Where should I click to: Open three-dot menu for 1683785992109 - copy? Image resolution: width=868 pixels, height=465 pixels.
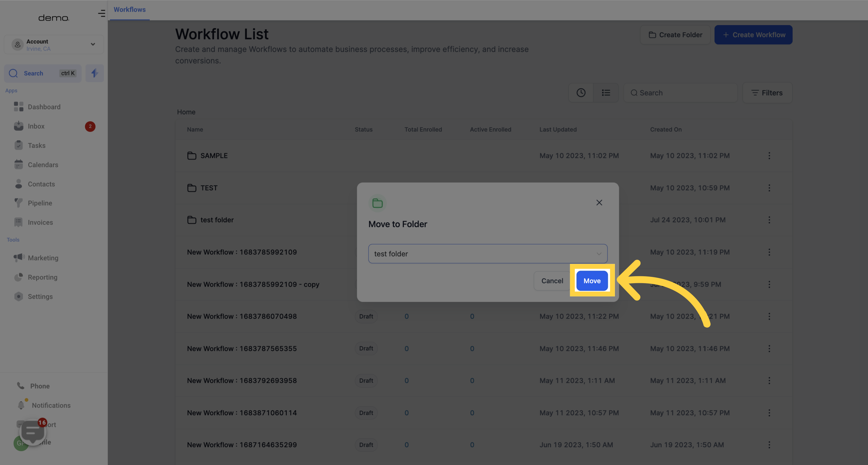[769, 284]
